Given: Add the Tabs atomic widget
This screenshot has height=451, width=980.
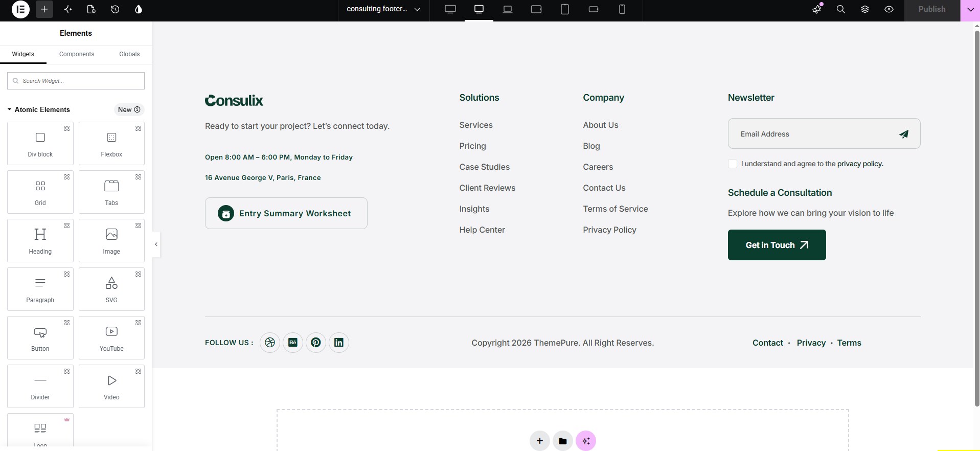Looking at the screenshot, I should (111, 192).
